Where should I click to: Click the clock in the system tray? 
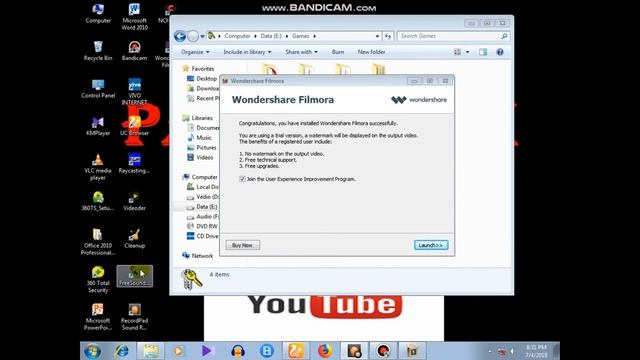(x=536, y=351)
